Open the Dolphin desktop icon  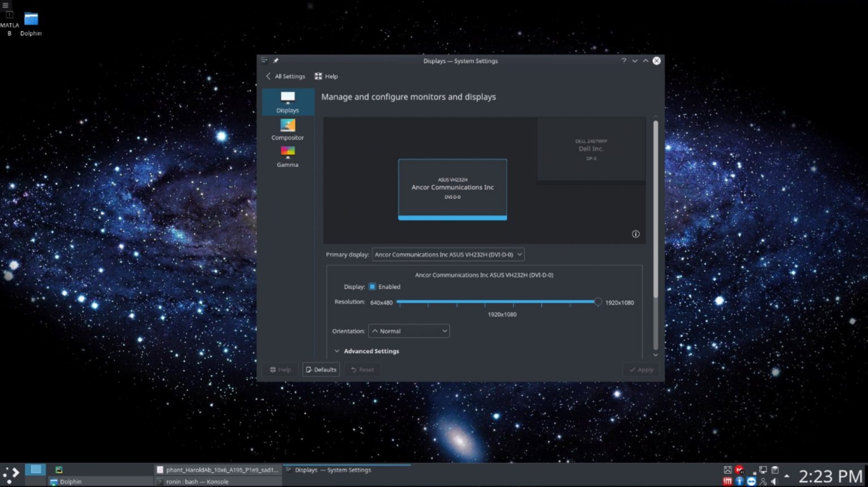pyautogui.click(x=31, y=24)
